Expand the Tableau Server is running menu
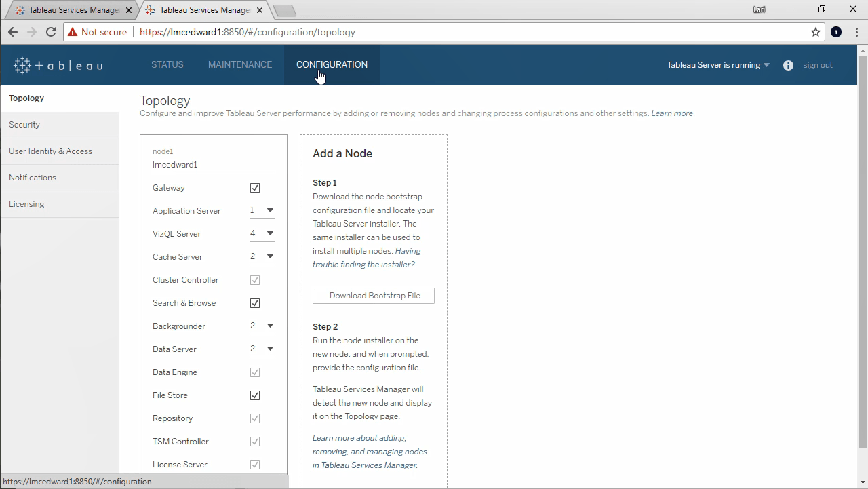Viewport: 868px width, 489px height. [718, 65]
